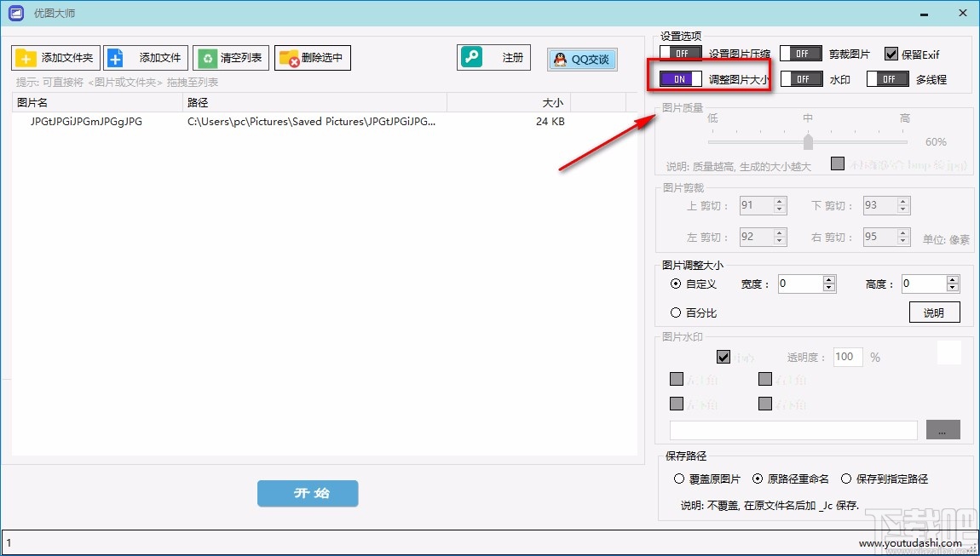
Task: Click the watermark browse '...' button
Action: [x=943, y=430]
